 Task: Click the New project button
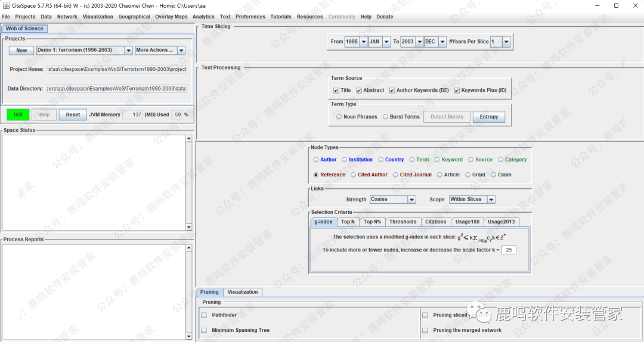tap(21, 51)
